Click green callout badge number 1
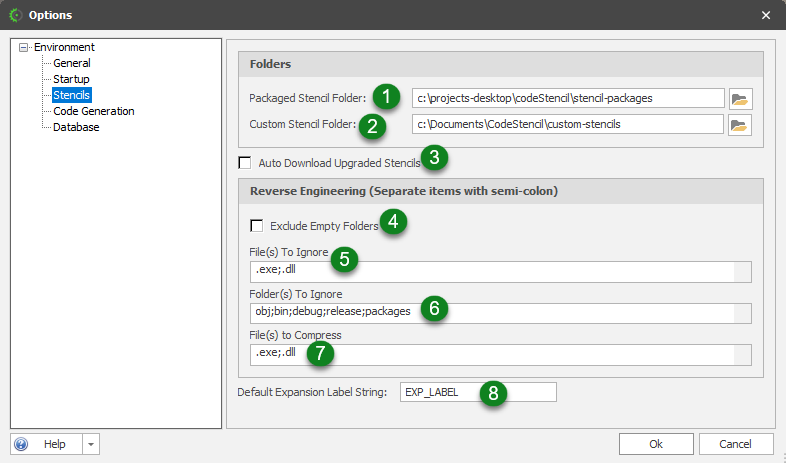 [385, 96]
